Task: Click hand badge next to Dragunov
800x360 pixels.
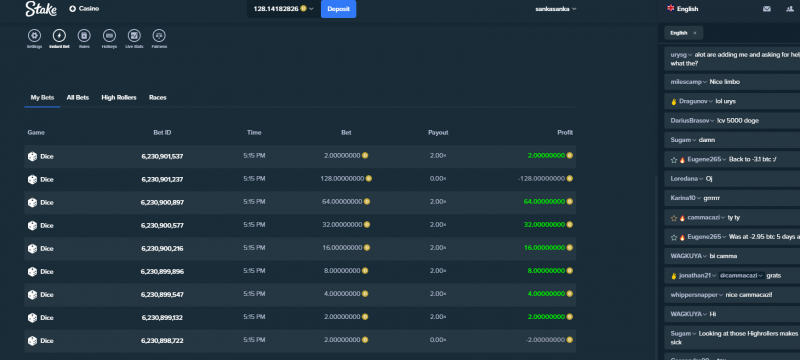Action: pyautogui.click(x=674, y=101)
